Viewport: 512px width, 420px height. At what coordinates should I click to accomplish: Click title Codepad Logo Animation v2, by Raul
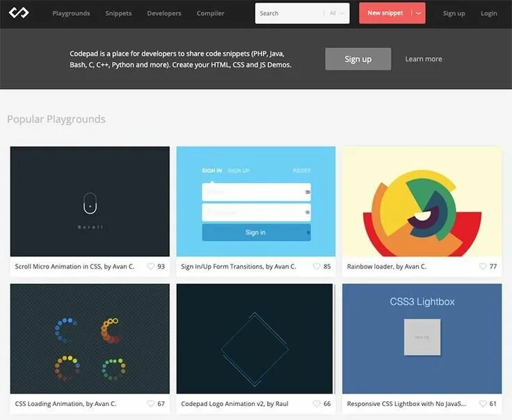(x=234, y=404)
